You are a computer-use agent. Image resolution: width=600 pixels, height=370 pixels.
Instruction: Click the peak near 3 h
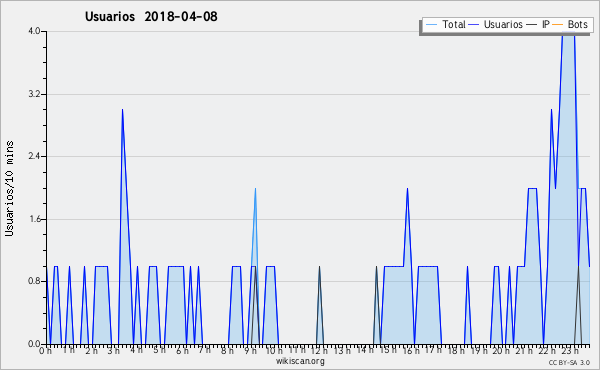pos(122,110)
